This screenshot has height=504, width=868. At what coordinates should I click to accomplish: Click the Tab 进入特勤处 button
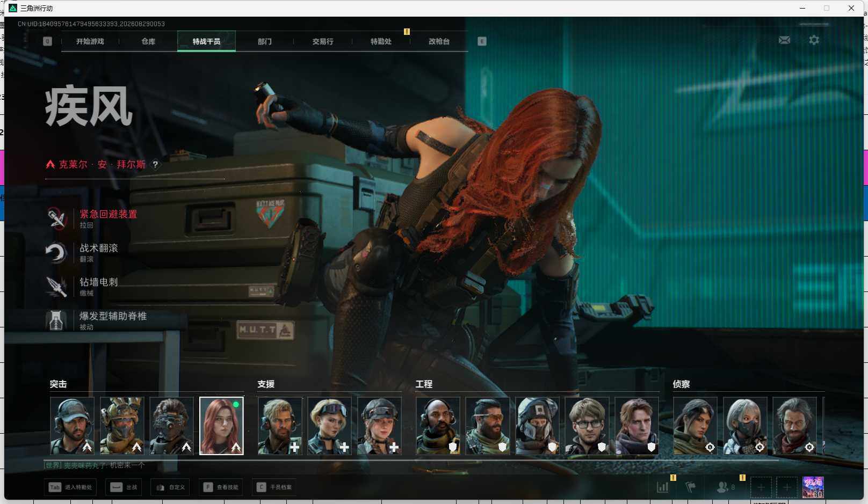tap(70, 487)
